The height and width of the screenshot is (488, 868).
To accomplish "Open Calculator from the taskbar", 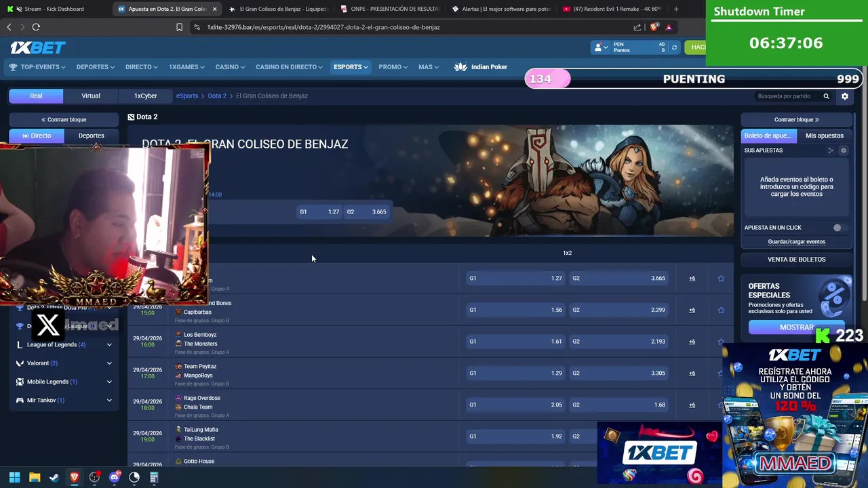I will [154, 477].
